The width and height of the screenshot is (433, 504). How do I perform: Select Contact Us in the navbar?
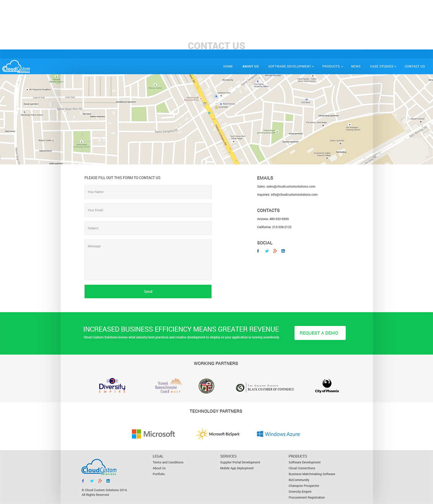point(414,66)
